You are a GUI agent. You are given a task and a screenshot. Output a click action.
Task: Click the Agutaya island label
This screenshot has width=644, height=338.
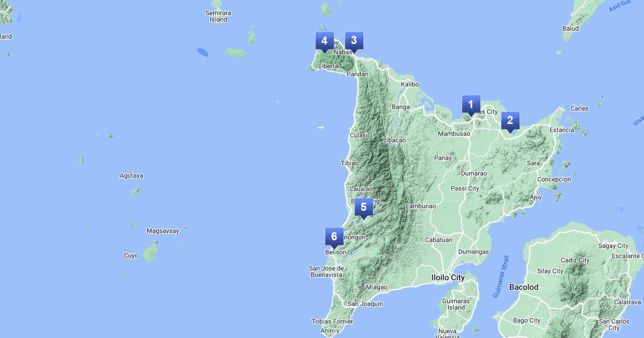click(x=131, y=175)
